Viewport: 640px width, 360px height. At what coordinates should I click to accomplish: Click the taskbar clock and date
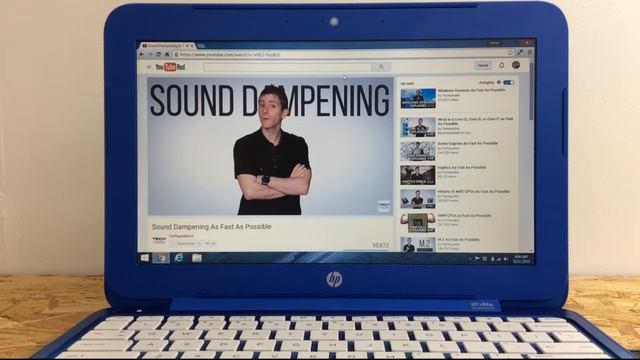521,259
